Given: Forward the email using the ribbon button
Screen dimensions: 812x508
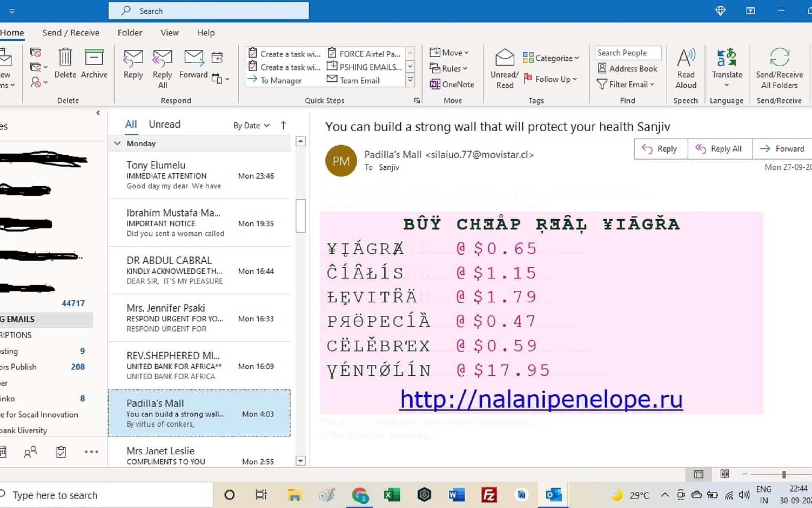Looking at the screenshot, I should pyautogui.click(x=194, y=63).
